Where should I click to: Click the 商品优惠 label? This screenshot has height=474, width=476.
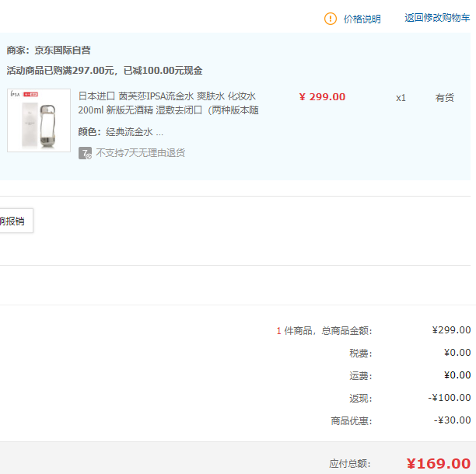[x=352, y=421]
